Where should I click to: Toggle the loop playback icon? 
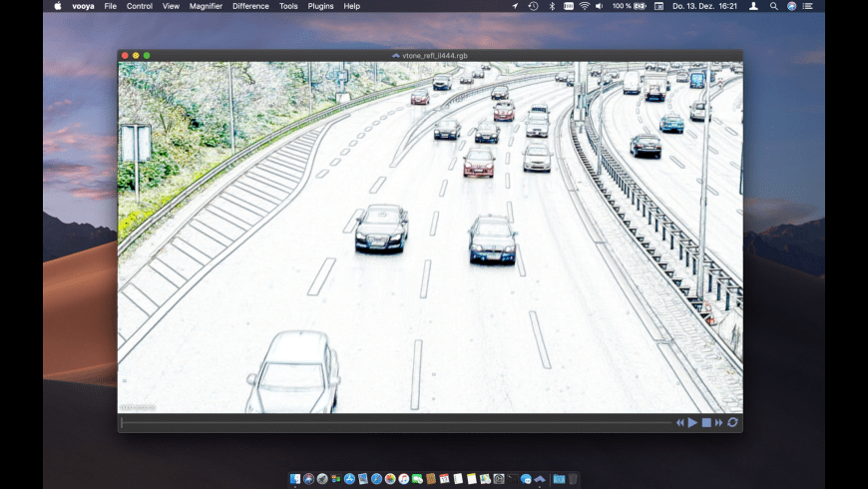732,423
